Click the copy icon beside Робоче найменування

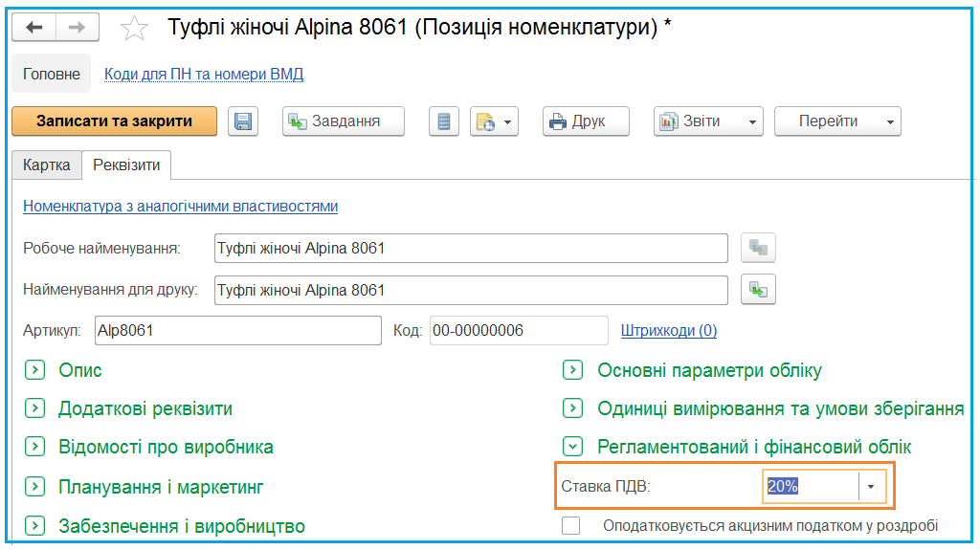(758, 248)
